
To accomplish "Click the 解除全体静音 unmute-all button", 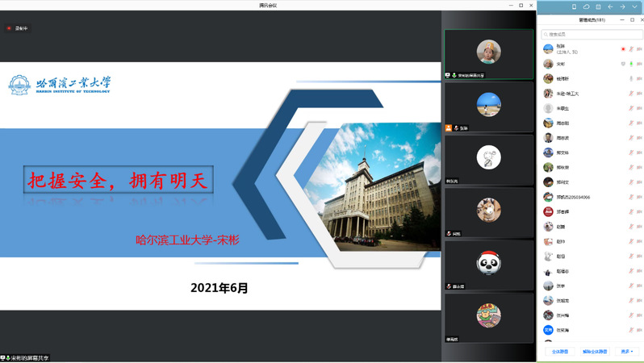I will [595, 352].
